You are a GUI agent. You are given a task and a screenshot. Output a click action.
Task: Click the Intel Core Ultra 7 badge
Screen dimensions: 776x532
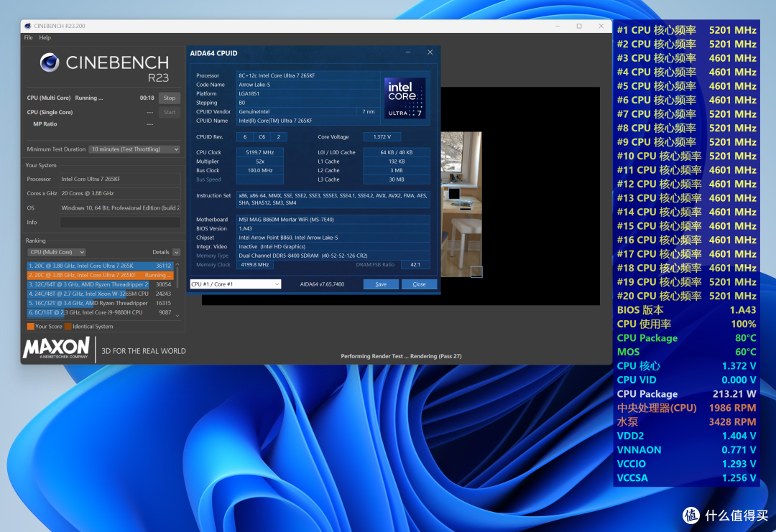click(x=405, y=98)
